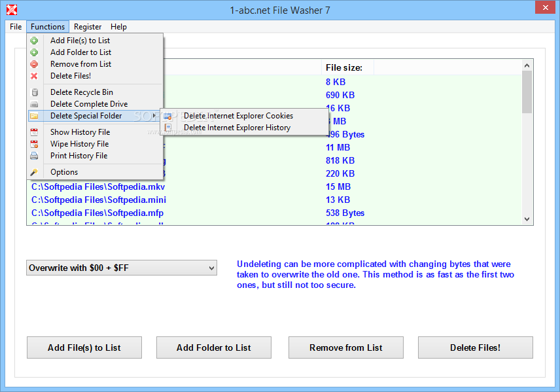Click icon beside Delete Internet Explorer History
Screen dimensions: 560x392
(x=167, y=128)
